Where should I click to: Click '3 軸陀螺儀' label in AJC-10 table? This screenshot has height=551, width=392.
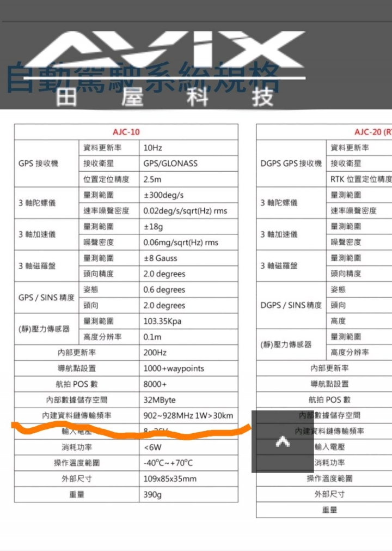37,203
